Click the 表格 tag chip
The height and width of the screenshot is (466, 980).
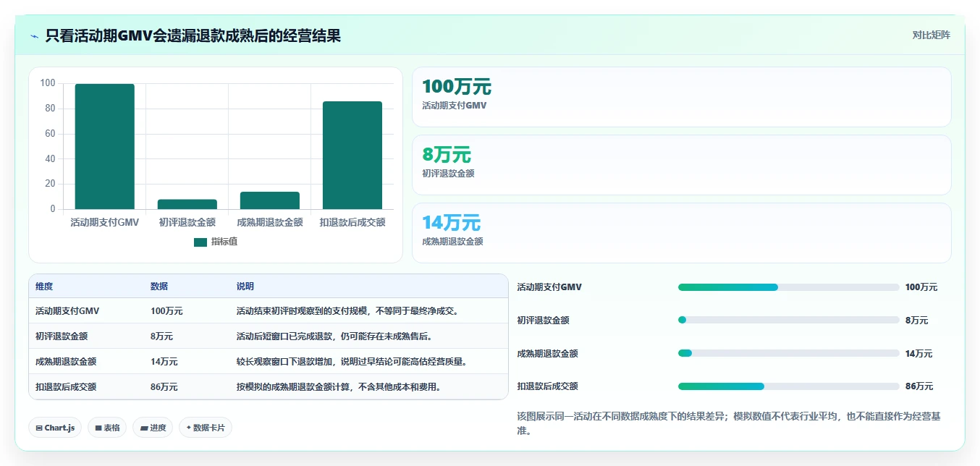coord(107,428)
